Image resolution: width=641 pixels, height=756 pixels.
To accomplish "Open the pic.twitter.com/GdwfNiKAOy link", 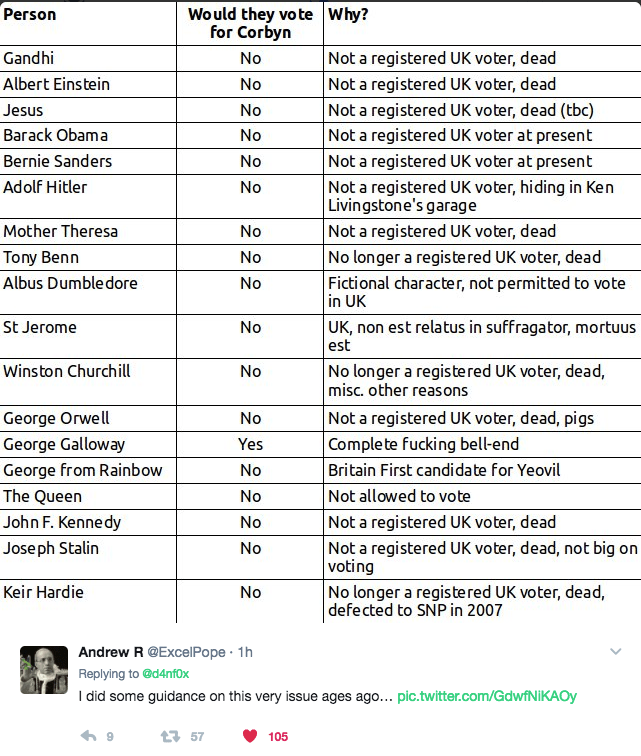I will [486, 695].
